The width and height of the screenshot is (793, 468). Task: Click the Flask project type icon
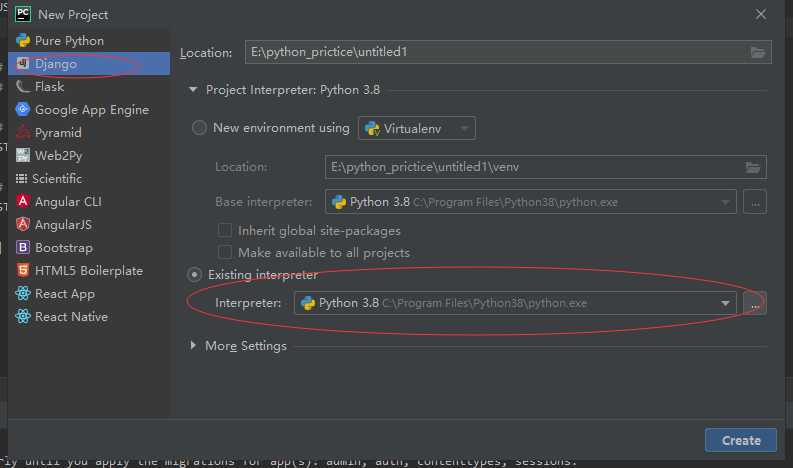(x=23, y=87)
